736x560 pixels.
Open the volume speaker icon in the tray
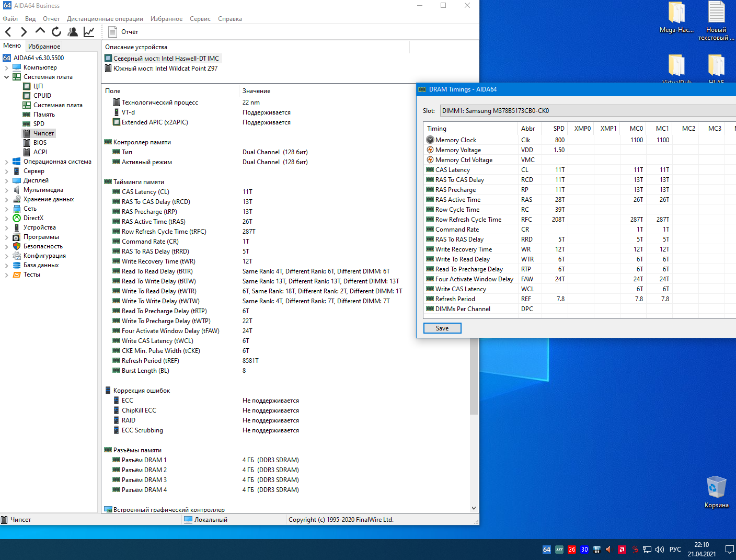click(x=660, y=550)
